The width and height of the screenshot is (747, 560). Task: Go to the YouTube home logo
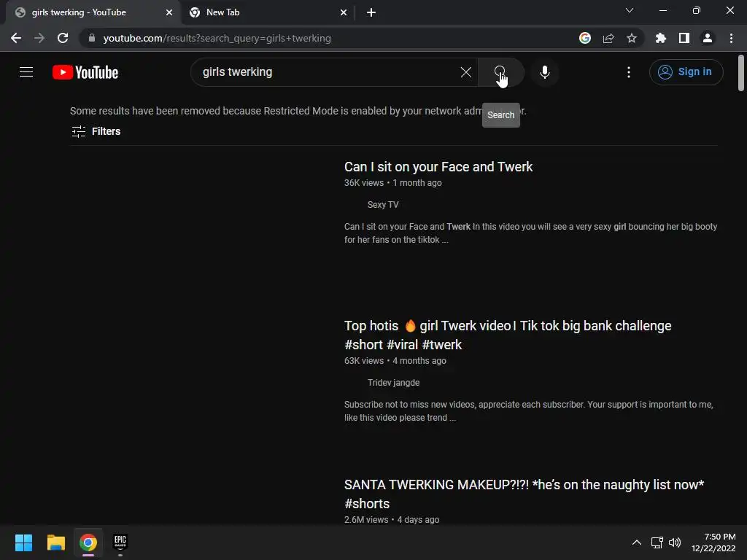point(85,72)
